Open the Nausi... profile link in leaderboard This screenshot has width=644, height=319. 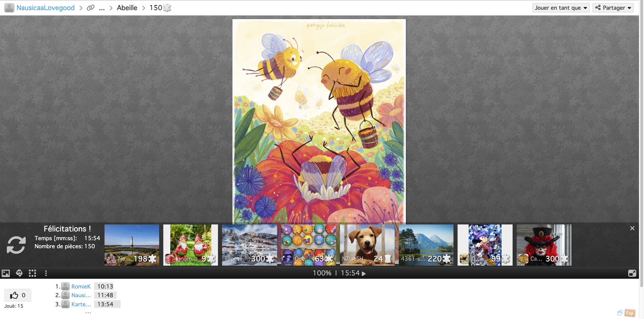[81, 295]
